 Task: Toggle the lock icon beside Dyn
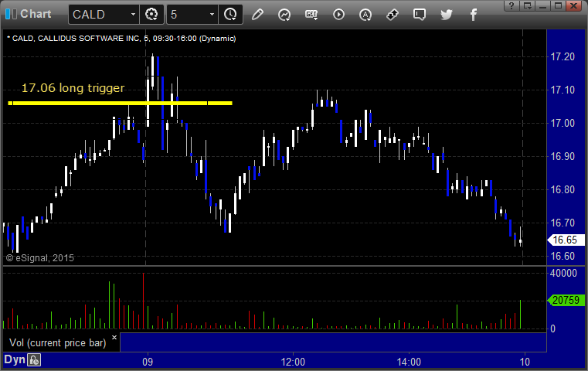pos(34,360)
